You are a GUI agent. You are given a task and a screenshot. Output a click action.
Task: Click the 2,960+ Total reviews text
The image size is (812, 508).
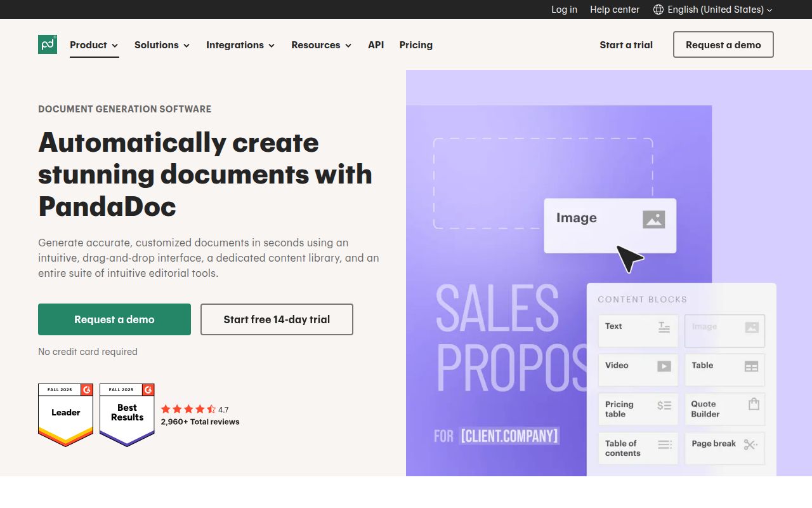click(200, 422)
